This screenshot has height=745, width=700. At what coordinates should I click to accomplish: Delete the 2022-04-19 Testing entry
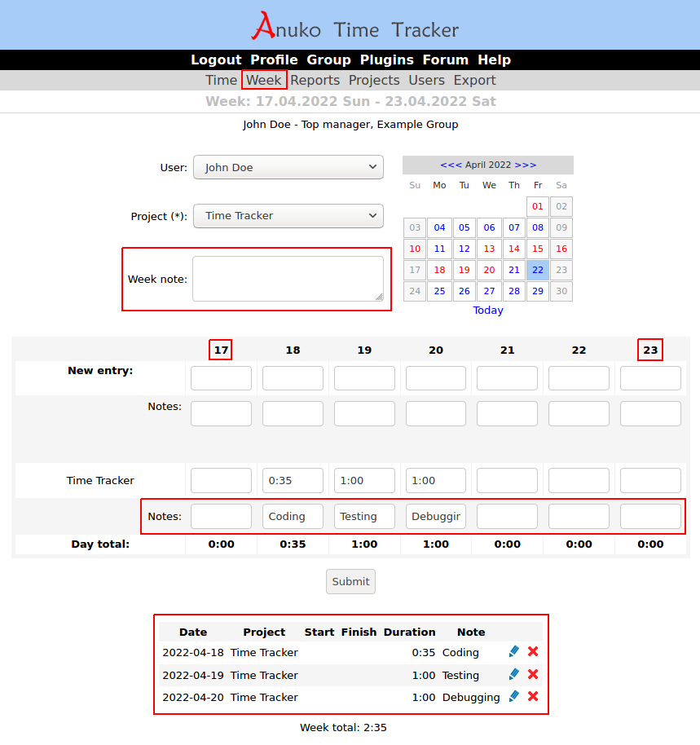533,675
